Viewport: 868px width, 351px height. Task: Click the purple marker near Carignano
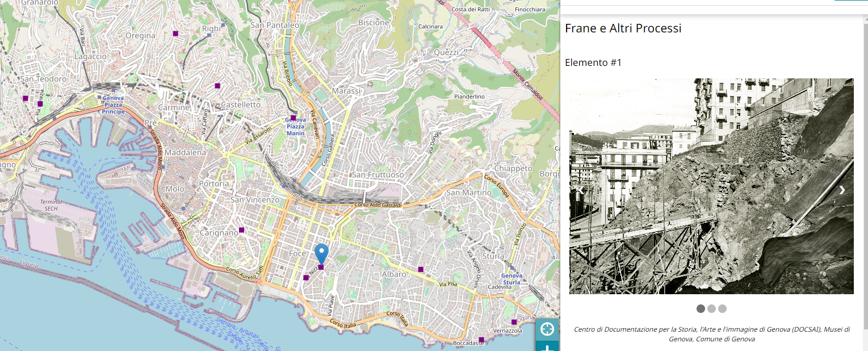pyautogui.click(x=241, y=230)
